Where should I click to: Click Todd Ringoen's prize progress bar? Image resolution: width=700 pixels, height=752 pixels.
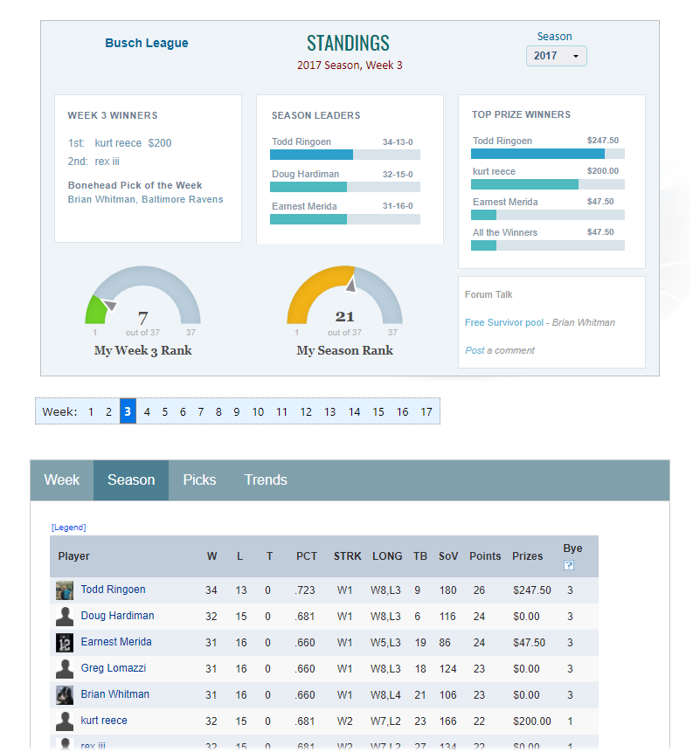[547, 154]
